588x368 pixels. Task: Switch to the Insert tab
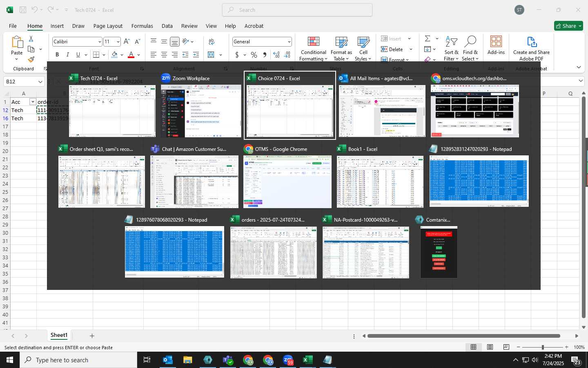point(57,26)
